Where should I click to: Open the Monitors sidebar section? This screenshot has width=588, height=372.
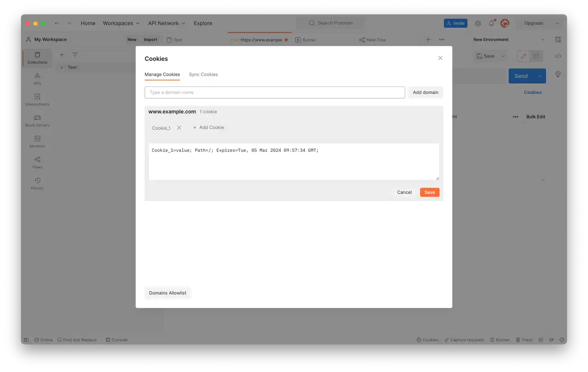click(x=37, y=142)
